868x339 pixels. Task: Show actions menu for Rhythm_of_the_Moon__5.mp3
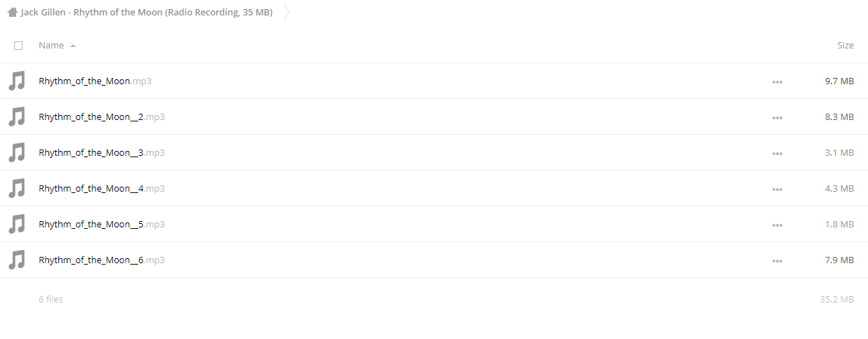coord(777,225)
